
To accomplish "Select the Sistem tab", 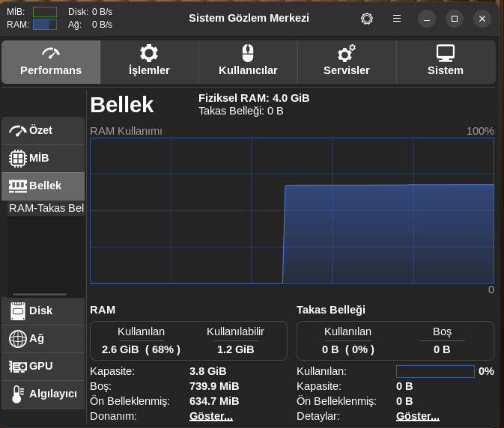I will pos(445,61).
